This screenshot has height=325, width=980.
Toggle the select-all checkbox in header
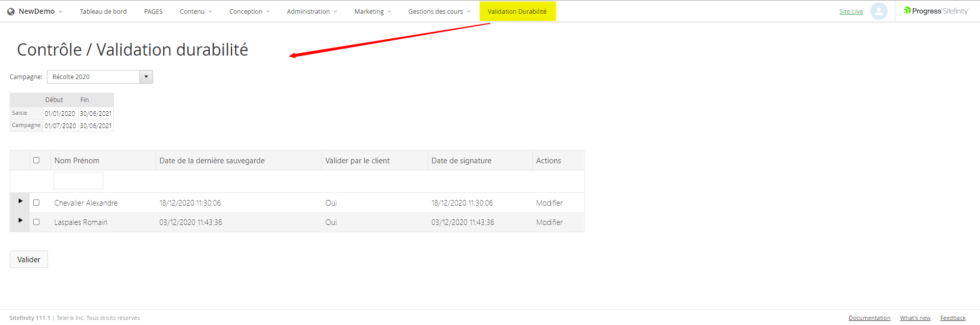coord(36,160)
